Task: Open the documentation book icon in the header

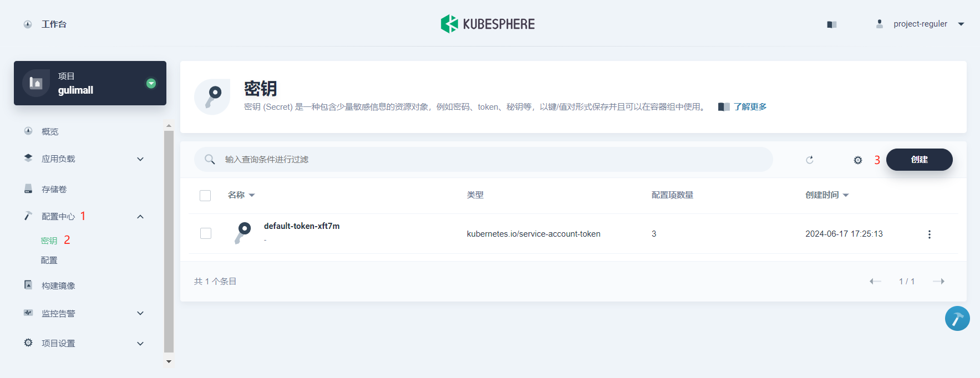Action: (831, 24)
